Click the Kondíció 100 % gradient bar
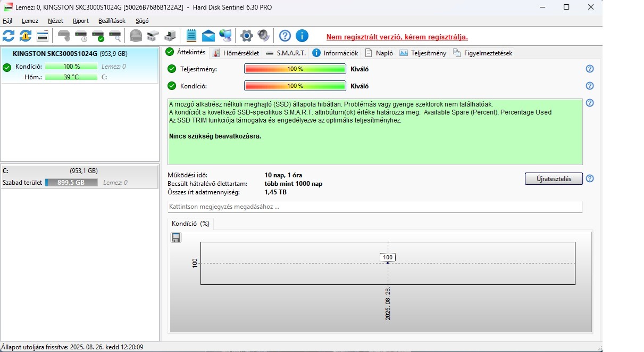644x352 pixels. pos(295,86)
